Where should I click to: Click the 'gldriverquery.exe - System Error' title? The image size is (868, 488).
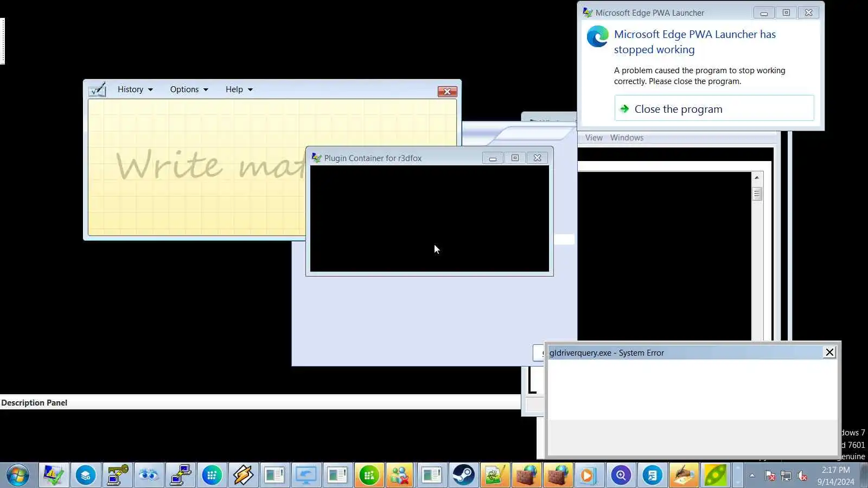pos(607,353)
